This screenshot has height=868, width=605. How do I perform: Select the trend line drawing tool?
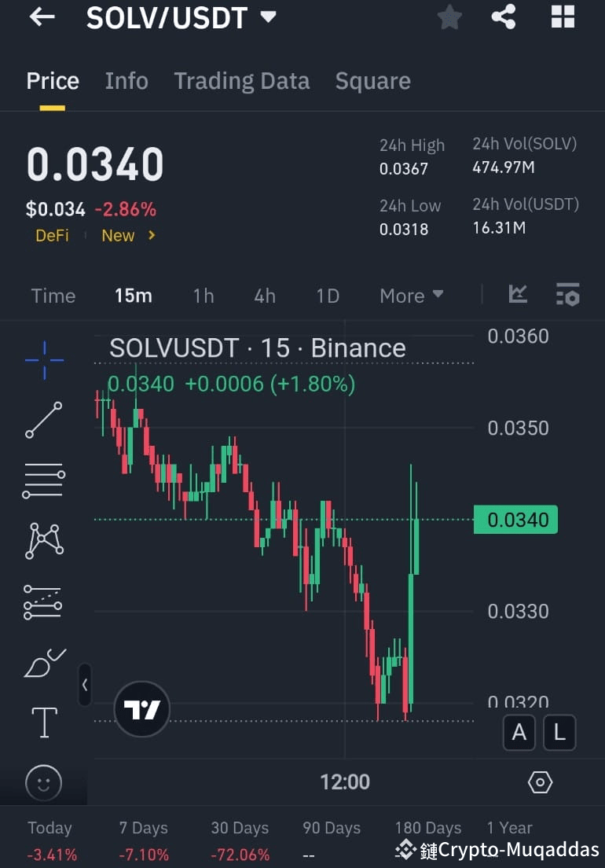click(x=43, y=418)
